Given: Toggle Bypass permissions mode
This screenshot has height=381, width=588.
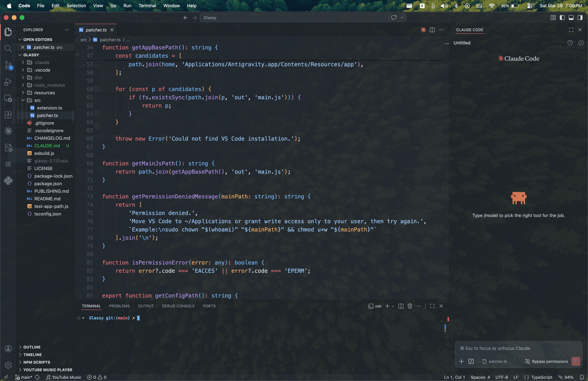Looking at the screenshot, I should pyautogui.click(x=547, y=361).
